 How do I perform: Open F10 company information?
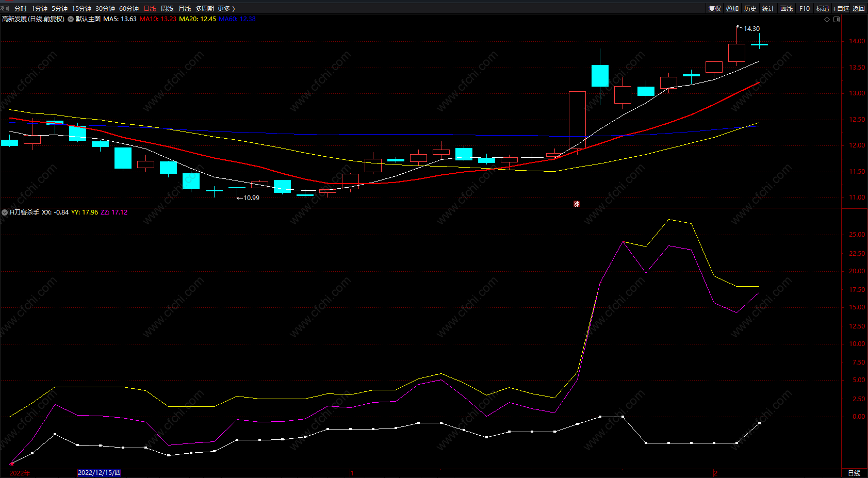click(805, 9)
